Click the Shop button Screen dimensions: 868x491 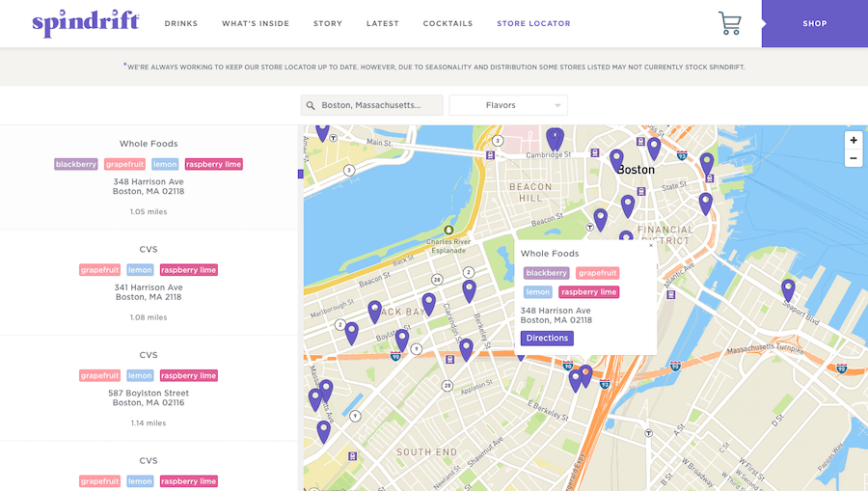814,23
